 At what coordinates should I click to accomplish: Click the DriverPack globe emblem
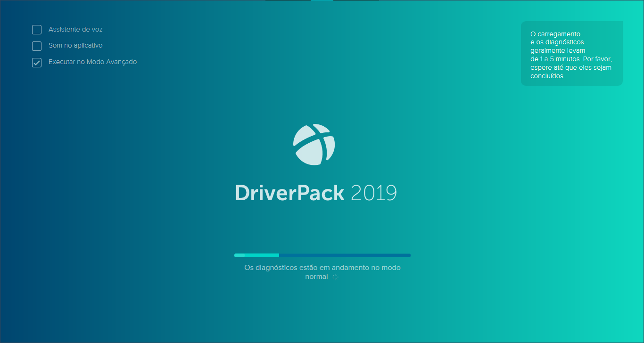314,144
